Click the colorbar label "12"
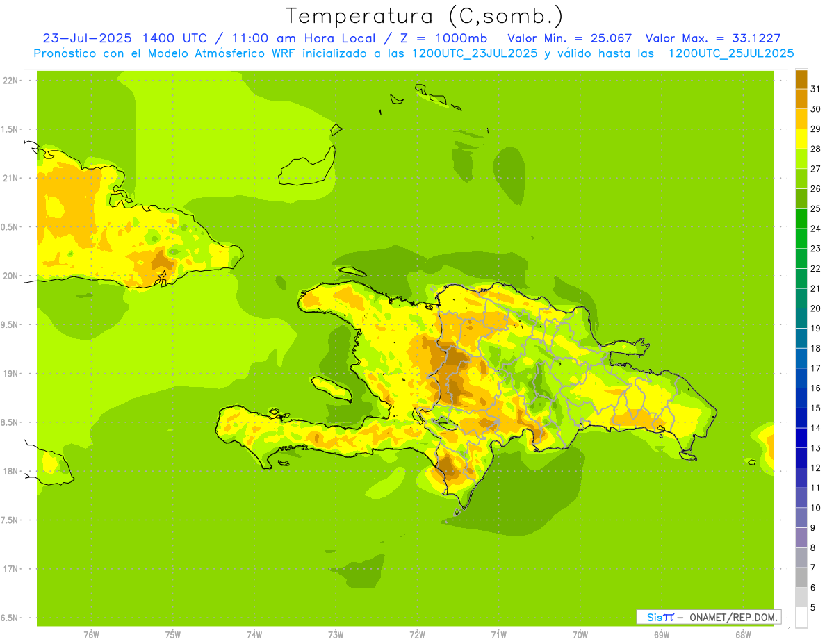834x644 pixels. click(816, 468)
